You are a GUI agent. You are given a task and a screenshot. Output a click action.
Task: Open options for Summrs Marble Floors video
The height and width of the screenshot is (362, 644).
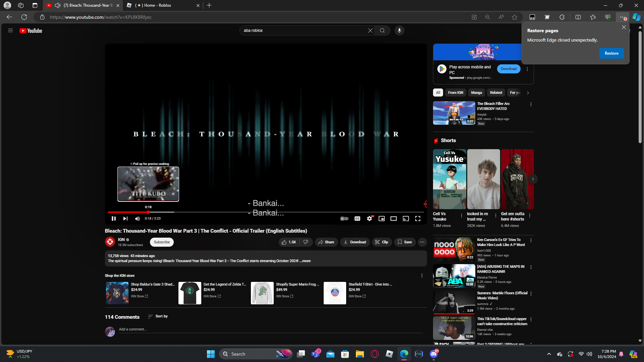(x=531, y=294)
